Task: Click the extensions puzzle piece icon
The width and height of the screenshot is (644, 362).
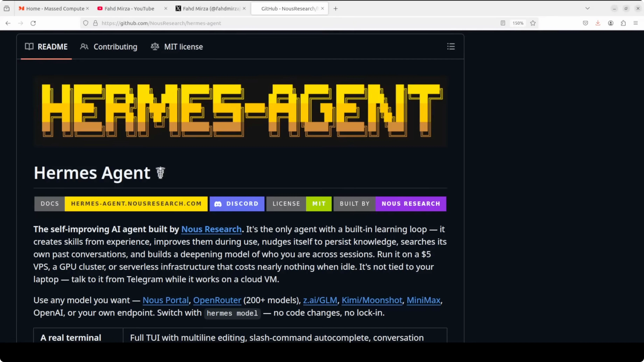Action: point(623,23)
